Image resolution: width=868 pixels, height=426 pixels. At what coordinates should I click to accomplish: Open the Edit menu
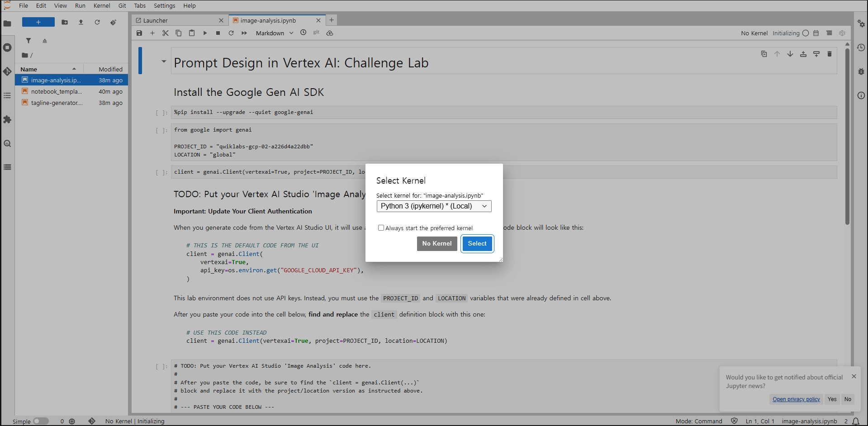pyautogui.click(x=41, y=5)
